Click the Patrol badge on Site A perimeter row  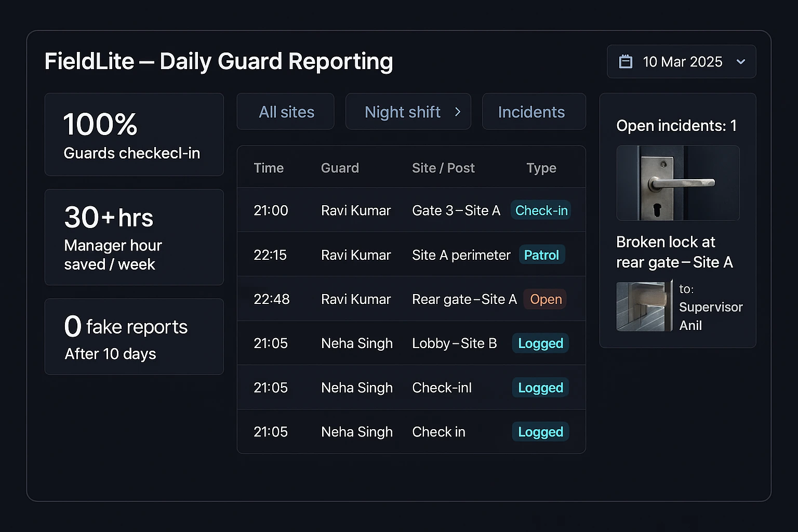point(541,255)
